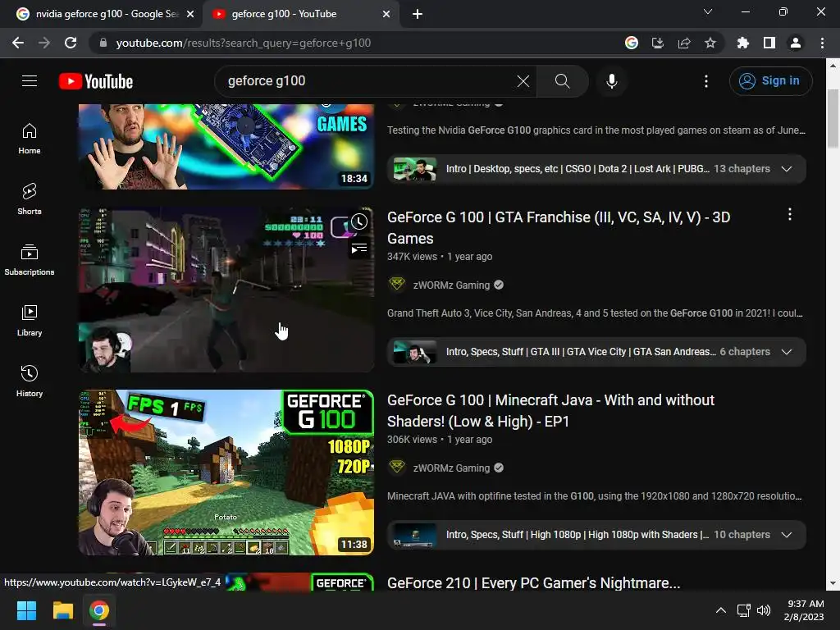Click the Testing the Nvidia GeForce G100 description

(x=596, y=130)
